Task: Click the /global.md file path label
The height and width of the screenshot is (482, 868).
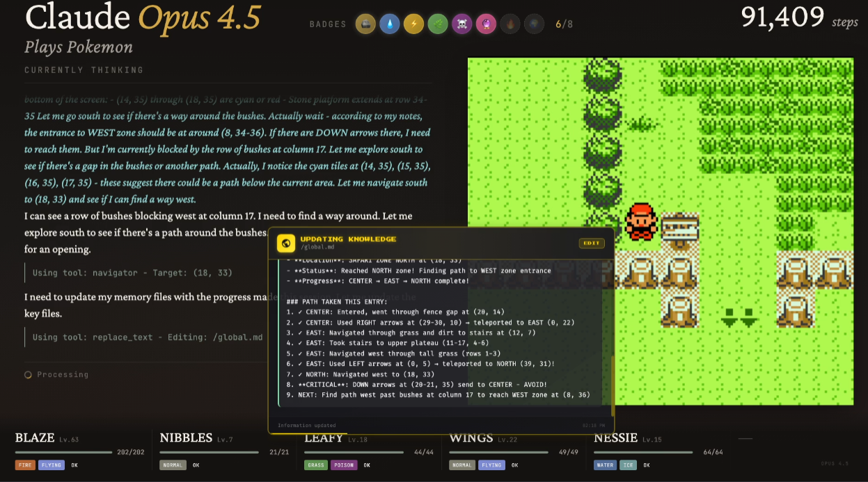Action: tap(317, 247)
